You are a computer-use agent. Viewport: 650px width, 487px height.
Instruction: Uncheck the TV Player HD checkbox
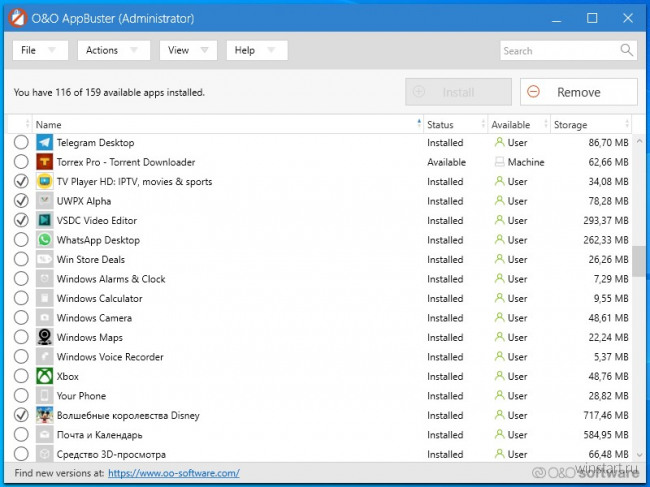pyautogui.click(x=21, y=182)
